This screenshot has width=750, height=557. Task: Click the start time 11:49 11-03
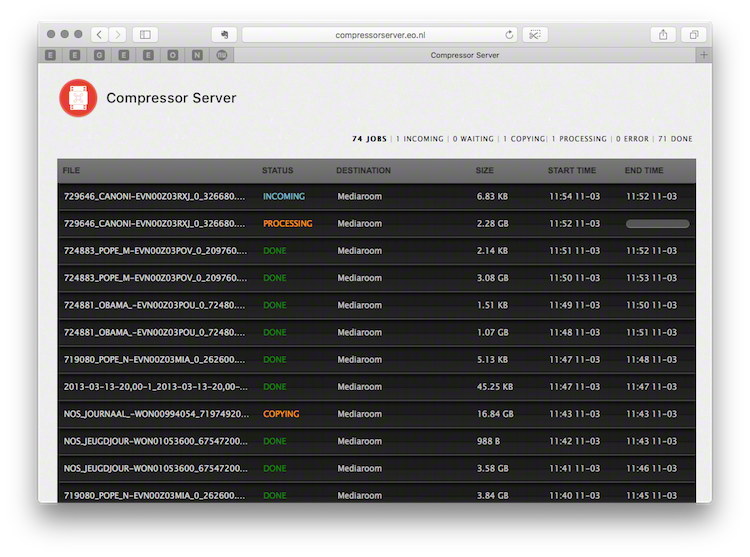(574, 306)
